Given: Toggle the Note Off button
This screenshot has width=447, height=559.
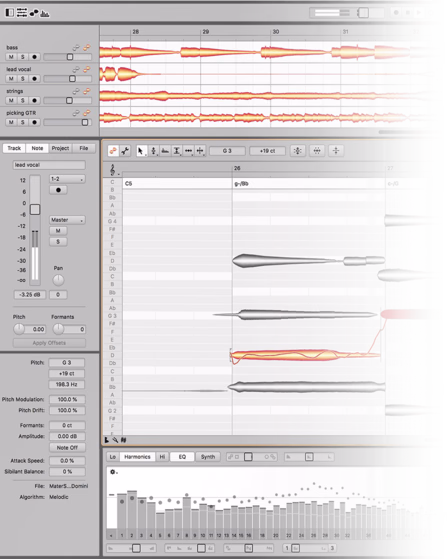Looking at the screenshot, I should (67, 447).
